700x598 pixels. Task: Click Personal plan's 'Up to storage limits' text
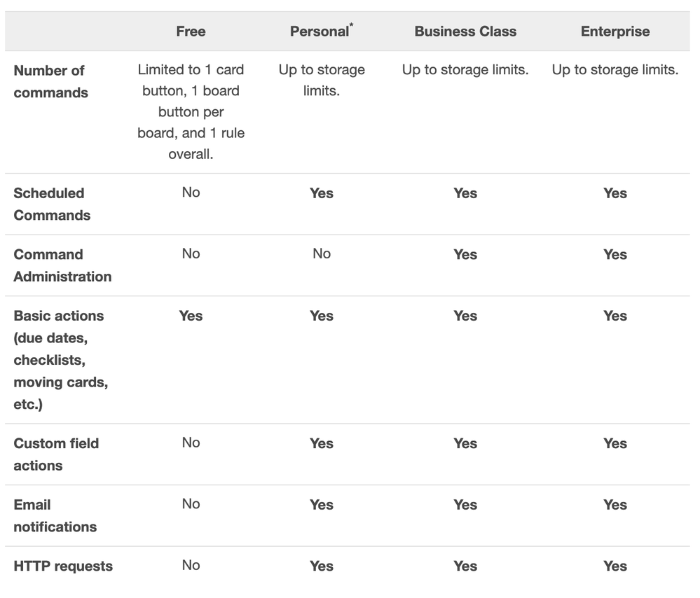pos(322,80)
